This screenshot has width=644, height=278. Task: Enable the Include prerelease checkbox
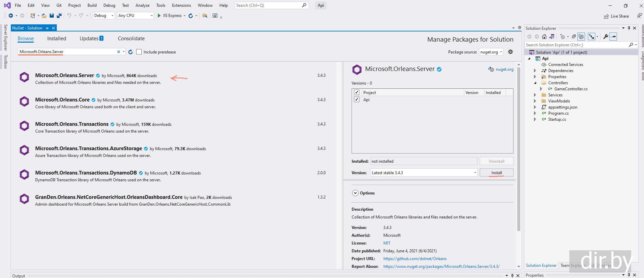[139, 52]
